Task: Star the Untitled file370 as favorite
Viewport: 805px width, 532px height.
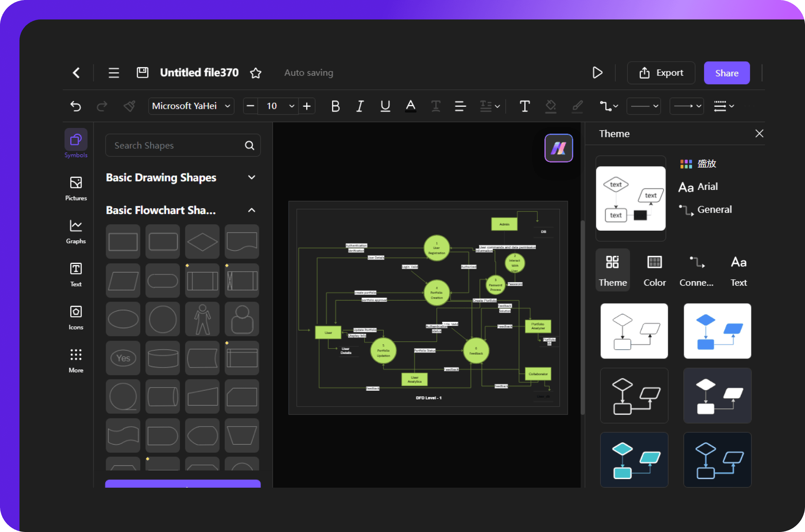Action: [x=256, y=72]
